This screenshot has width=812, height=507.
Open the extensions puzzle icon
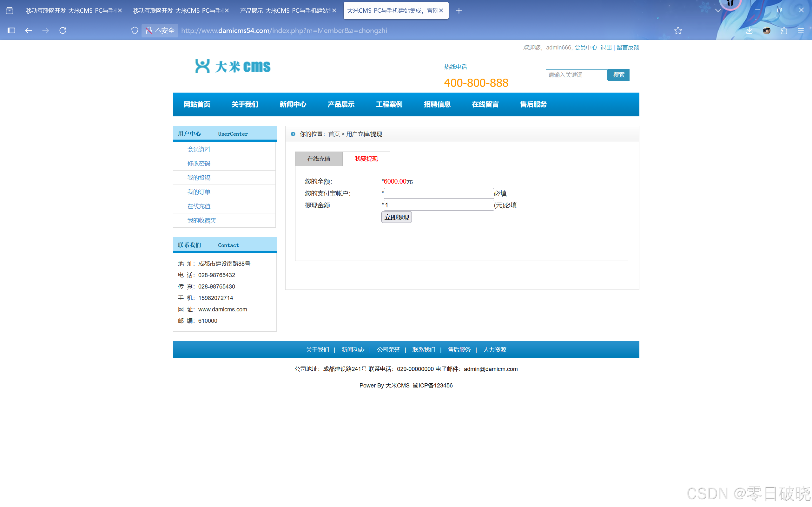pos(783,30)
